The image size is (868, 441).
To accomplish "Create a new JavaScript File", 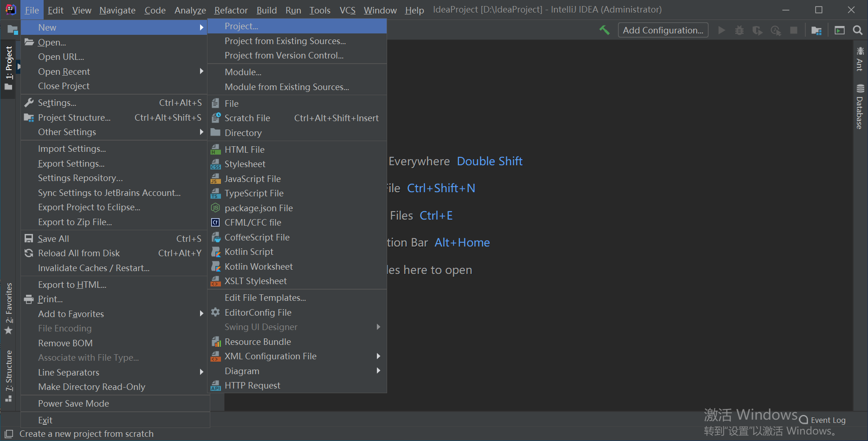I will point(297,179).
